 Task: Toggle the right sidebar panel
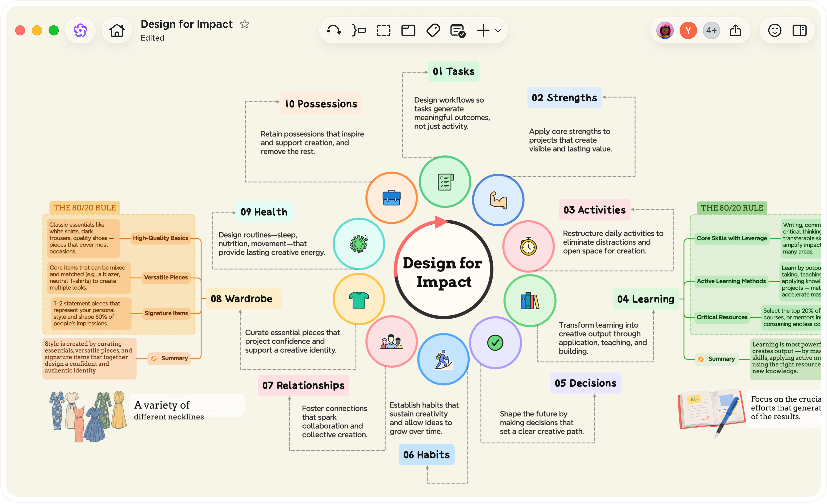pyautogui.click(x=799, y=30)
